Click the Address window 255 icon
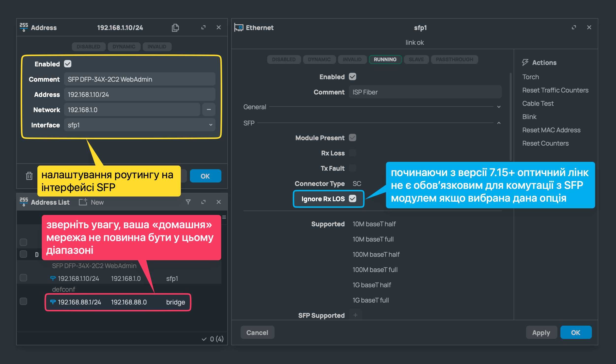Viewport: 616px width, 364px height. pyautogui.click(x=24, y=27)
